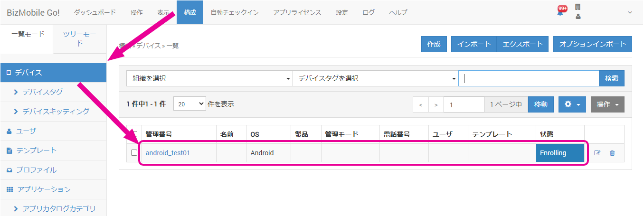
Task: Click the edit icon for android_test01
Action: [x=597, y=153]
